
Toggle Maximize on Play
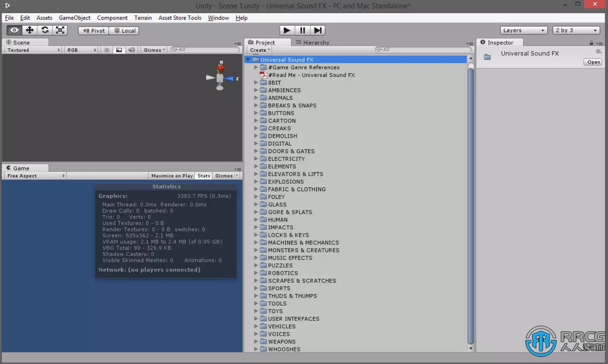point(172,176)
